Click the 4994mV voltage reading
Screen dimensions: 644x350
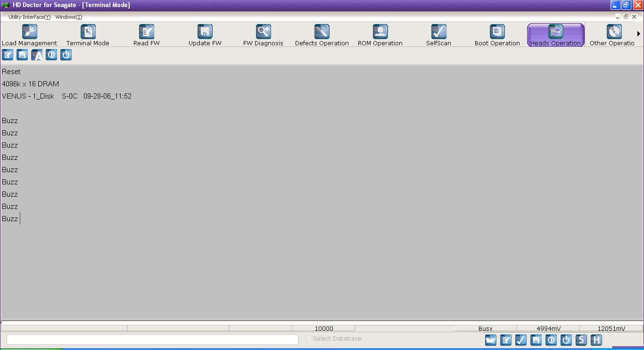548,328
